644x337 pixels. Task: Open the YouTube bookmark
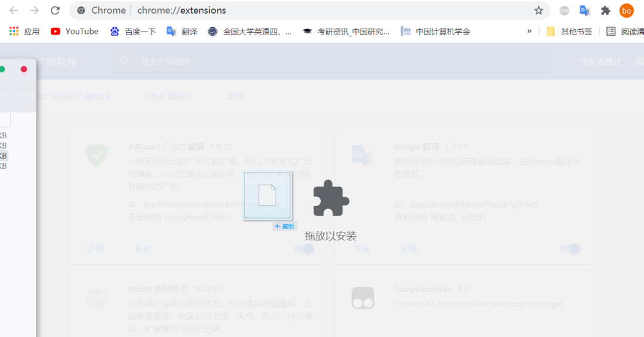click(75, 31)
